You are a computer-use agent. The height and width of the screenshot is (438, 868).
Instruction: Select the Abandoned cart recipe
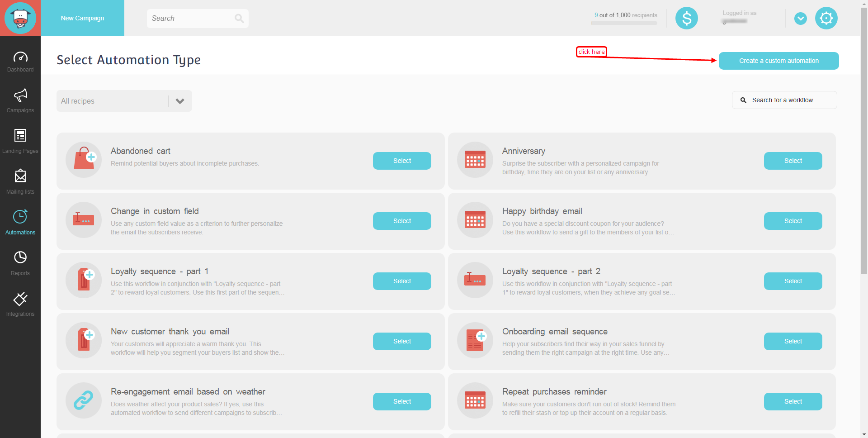click(x=401, y=161)
